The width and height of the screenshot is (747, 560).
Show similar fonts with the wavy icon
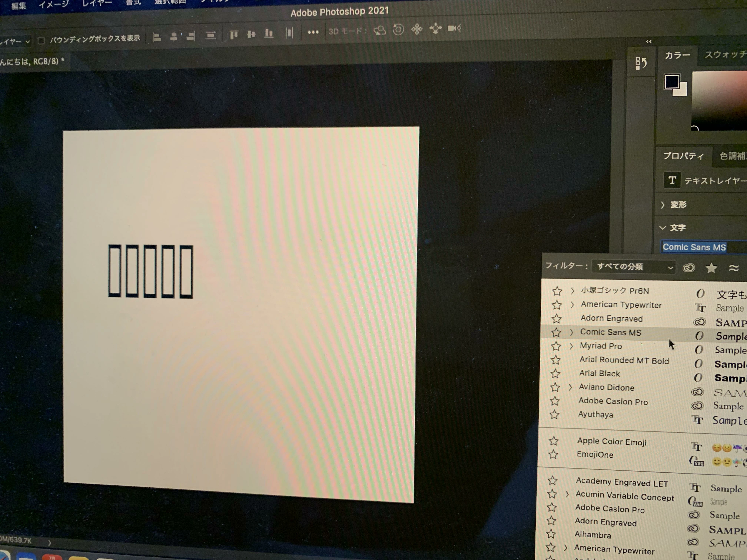coord(733,268)
